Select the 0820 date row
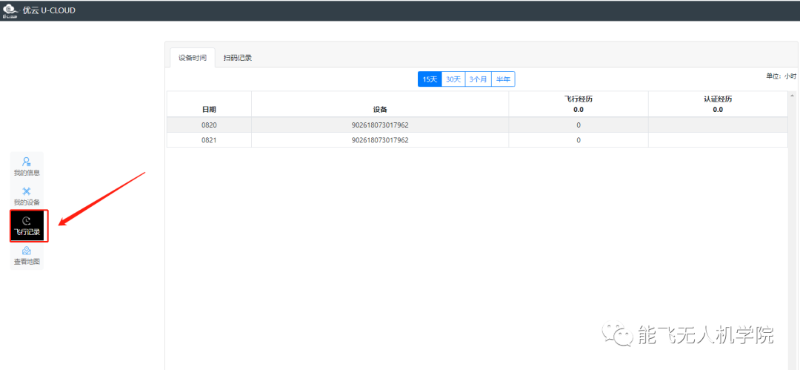 477,125
